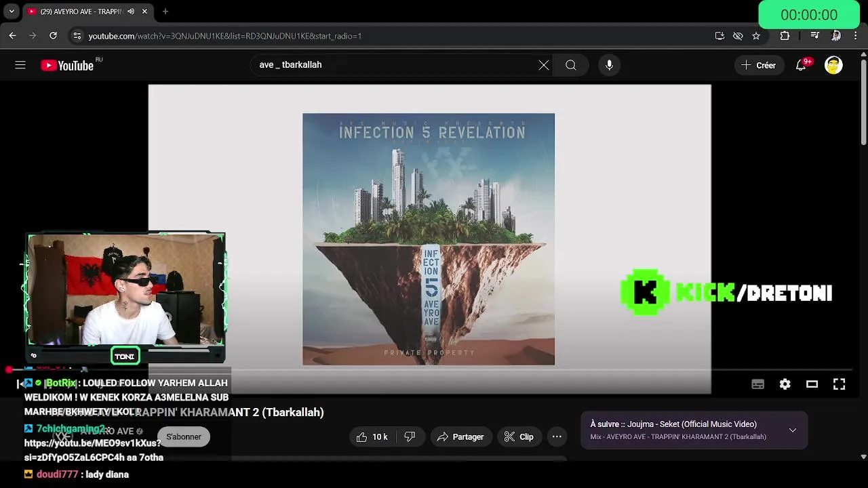Screen dimensions: 868x488
Task: Mute the tab via its speaker icon
Action: pos(131,12)
